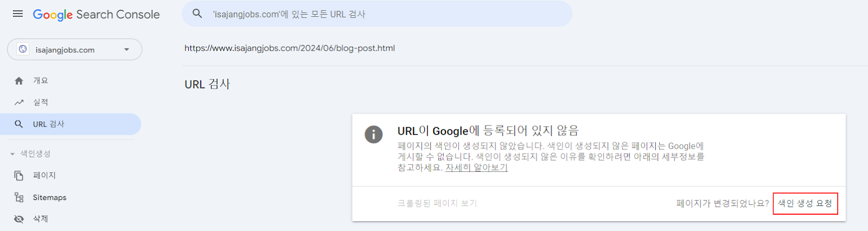Click the magnifier icon for URL 검사
Viewport: 868px width, 231px height.
(19, 124)
